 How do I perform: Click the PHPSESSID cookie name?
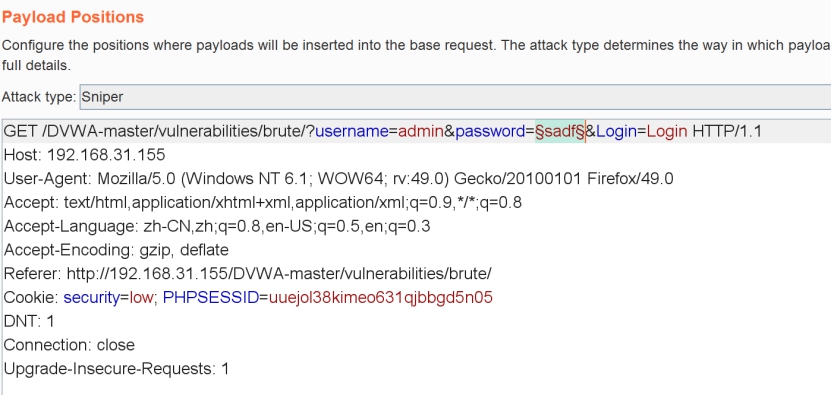pyautogui.click(x=211, y=297)
